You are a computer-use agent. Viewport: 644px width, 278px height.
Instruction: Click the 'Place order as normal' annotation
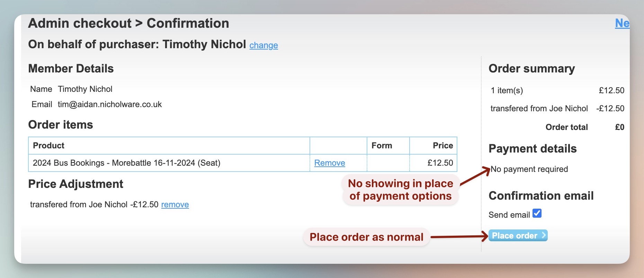click(x=366, y=237)
